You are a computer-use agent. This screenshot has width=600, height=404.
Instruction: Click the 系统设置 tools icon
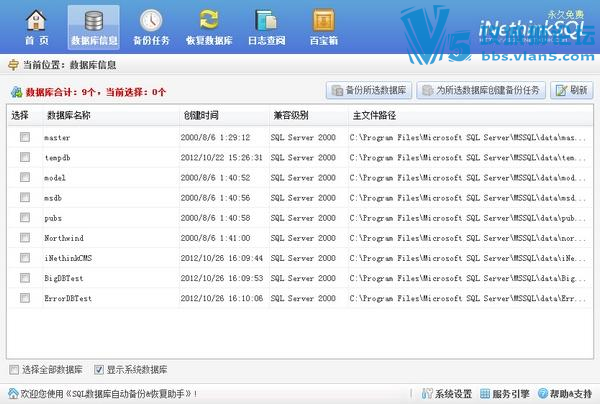point(427,393)
